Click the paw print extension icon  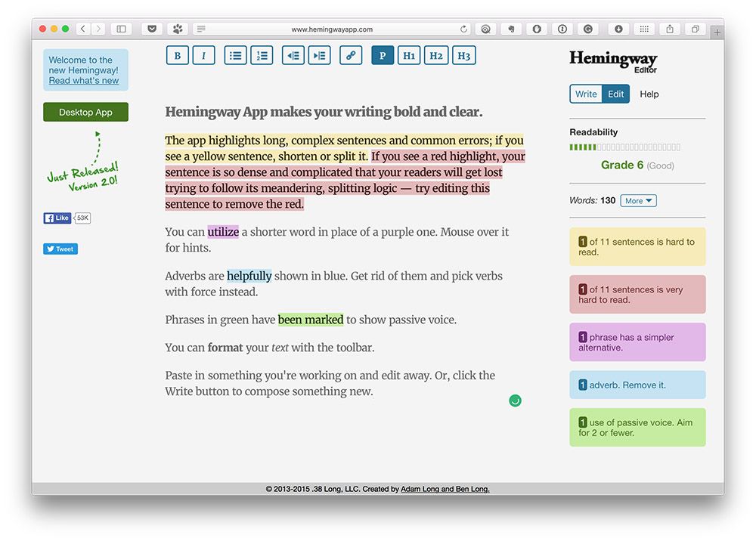coord(178,29)
